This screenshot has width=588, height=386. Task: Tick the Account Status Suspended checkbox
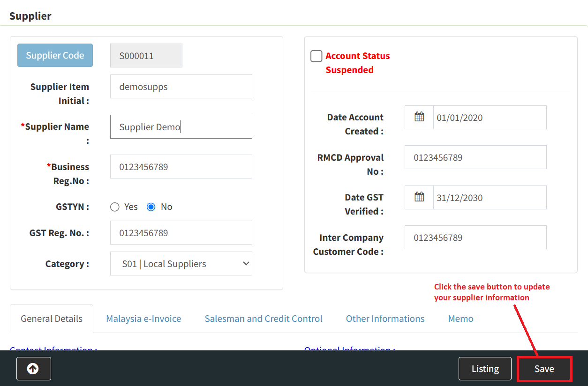point(317,56)
